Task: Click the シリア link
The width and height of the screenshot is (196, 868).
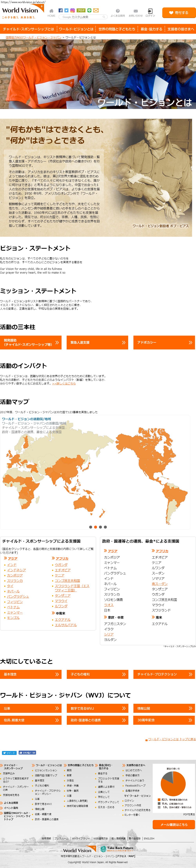Action: tap(109, 634)
